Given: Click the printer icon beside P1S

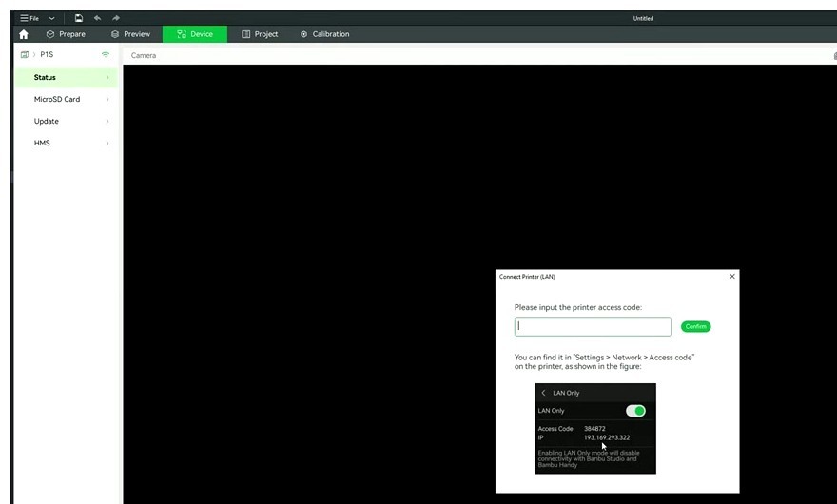Looking at the screenshot, I should tap(25, 54).
